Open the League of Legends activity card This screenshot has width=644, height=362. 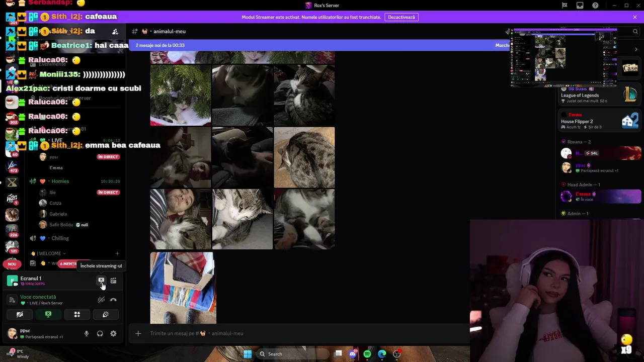(x=599, y=95)
